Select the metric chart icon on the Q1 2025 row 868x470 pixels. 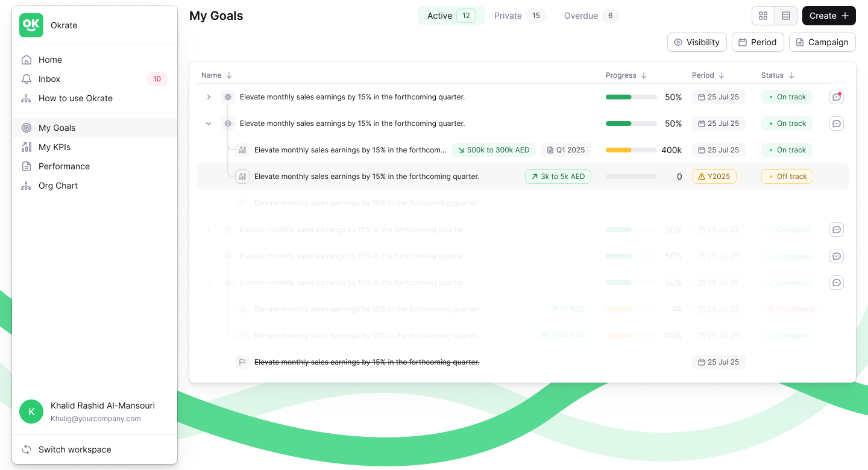click(242, 149)
